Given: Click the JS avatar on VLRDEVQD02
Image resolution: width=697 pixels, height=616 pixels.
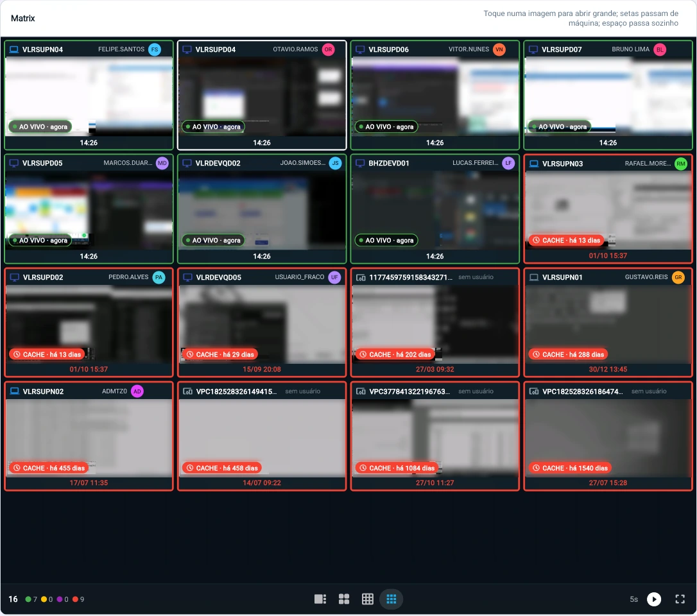Looking at the screenshot, I should click(335, 163).
